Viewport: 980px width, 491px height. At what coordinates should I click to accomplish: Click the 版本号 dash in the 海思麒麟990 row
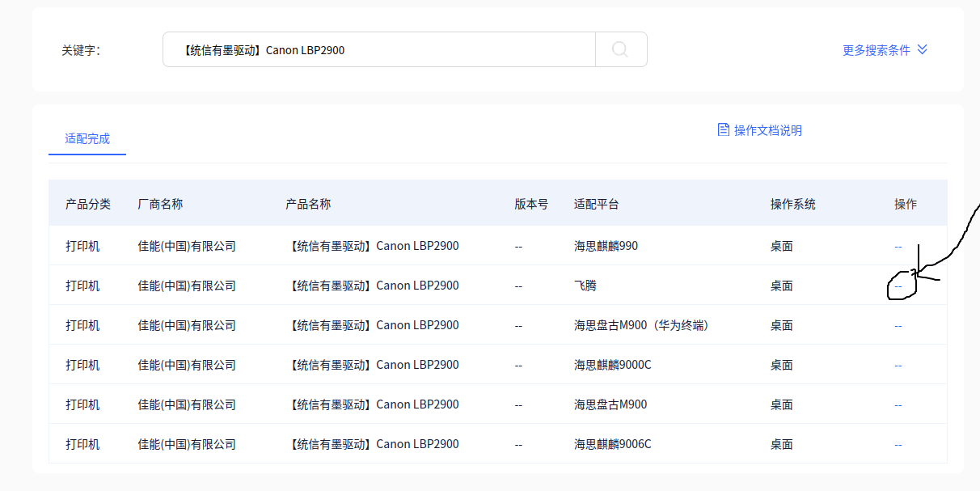tap(518, 245)
